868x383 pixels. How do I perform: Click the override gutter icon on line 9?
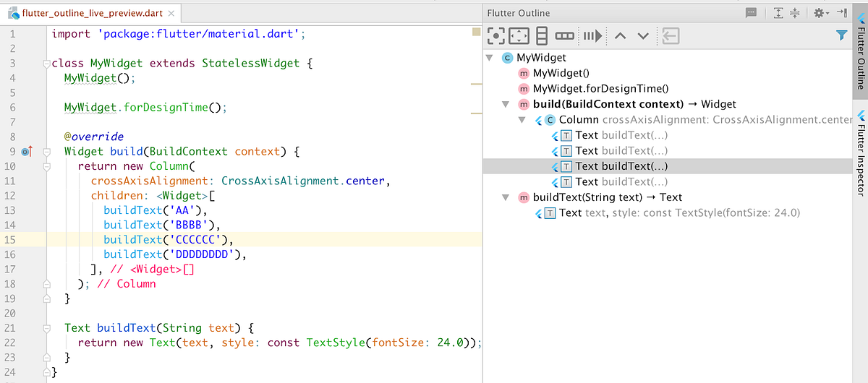(x=27, y=151)
